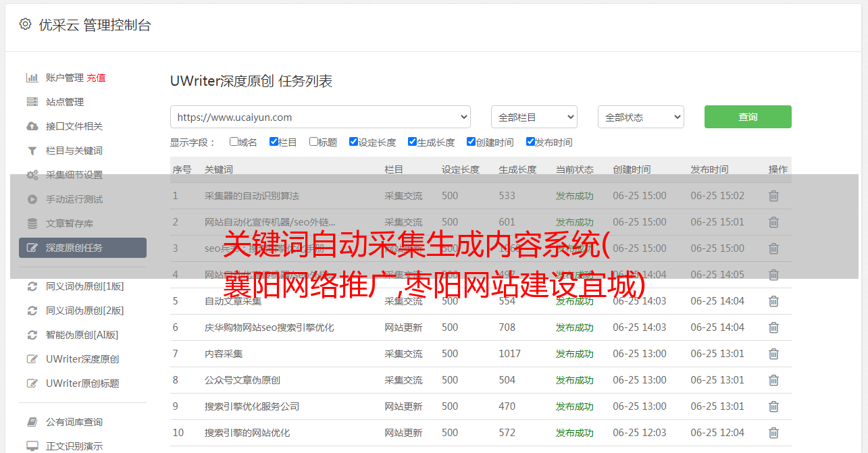
Task: Uncheck the 设定长度 display field checkbox
Action: (353, 142)
